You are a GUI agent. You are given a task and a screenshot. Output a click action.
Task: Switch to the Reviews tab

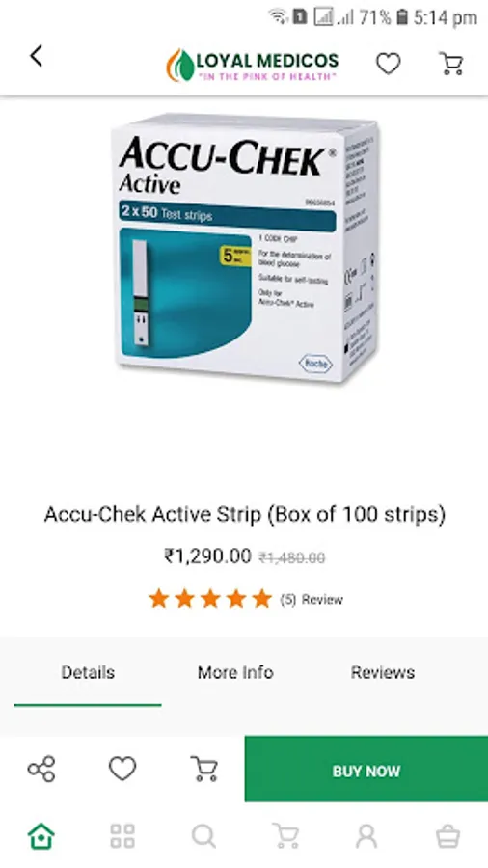[x=382, y=672]
